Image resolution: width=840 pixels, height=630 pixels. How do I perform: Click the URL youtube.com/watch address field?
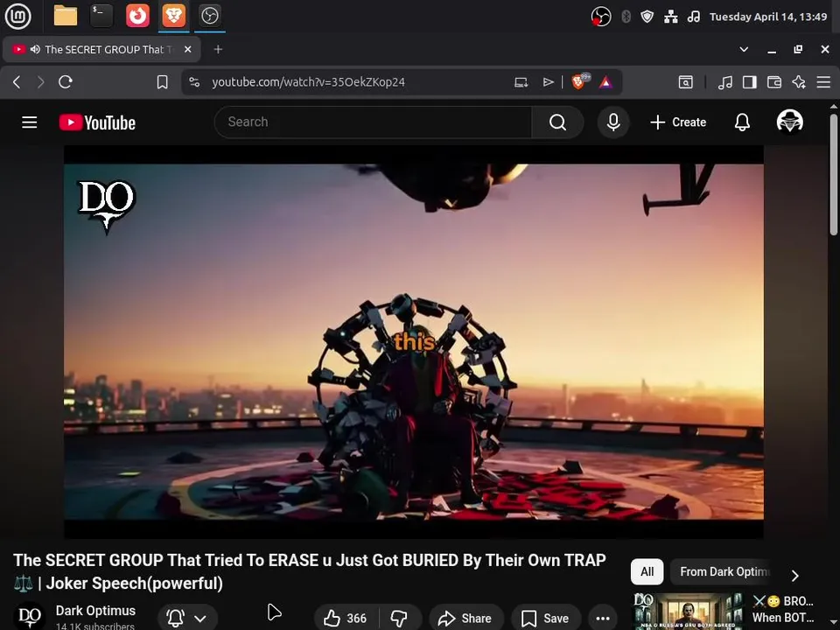click(x=308, y=82)
